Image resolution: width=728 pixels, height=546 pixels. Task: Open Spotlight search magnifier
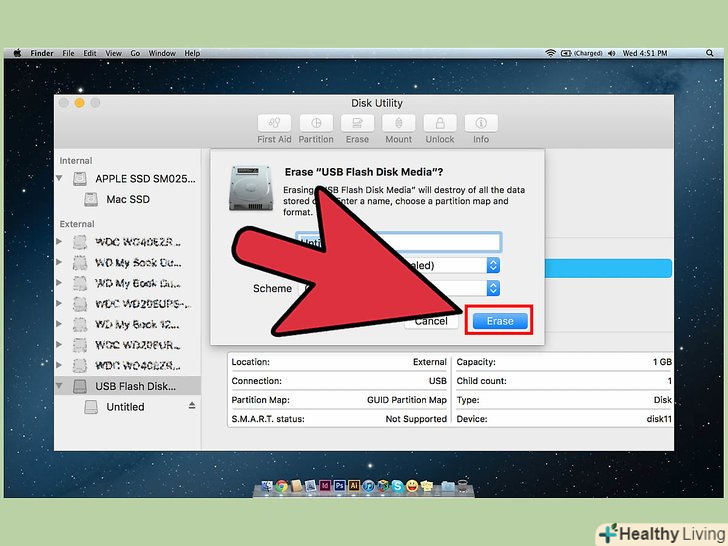click(x=709, y=53)
